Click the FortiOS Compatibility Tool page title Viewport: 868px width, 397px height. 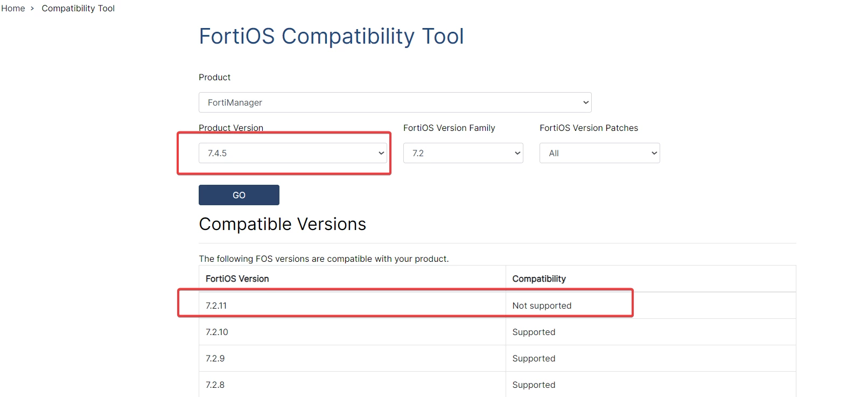point(331,36)
